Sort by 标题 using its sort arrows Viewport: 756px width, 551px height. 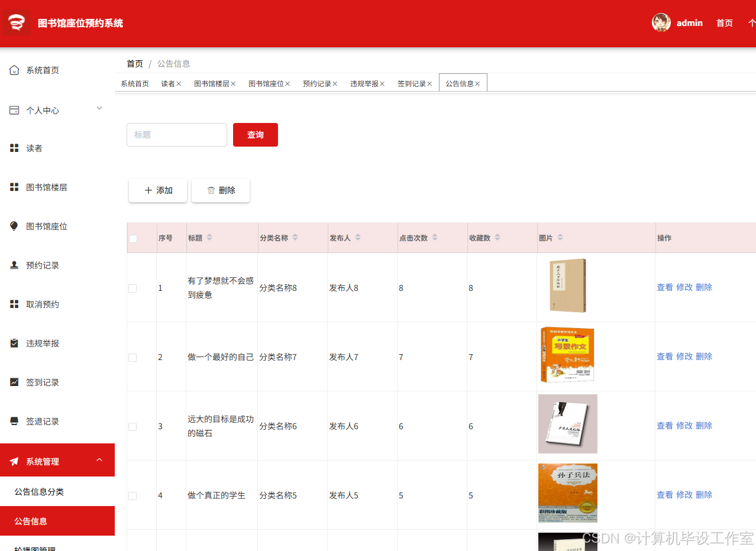click(x=209, y=238)
